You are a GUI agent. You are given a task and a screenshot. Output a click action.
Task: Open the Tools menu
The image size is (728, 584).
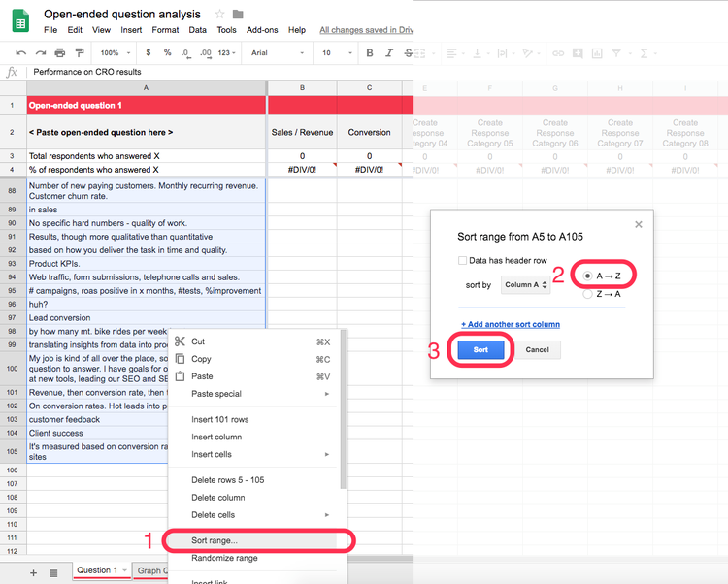coord(226,30)
